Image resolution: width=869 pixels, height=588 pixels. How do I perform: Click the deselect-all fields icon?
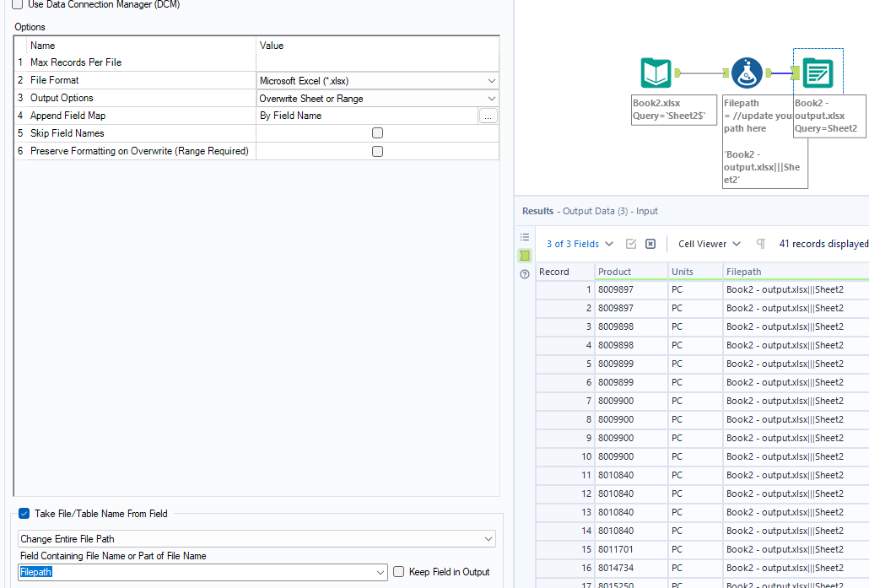coord(650,243)
